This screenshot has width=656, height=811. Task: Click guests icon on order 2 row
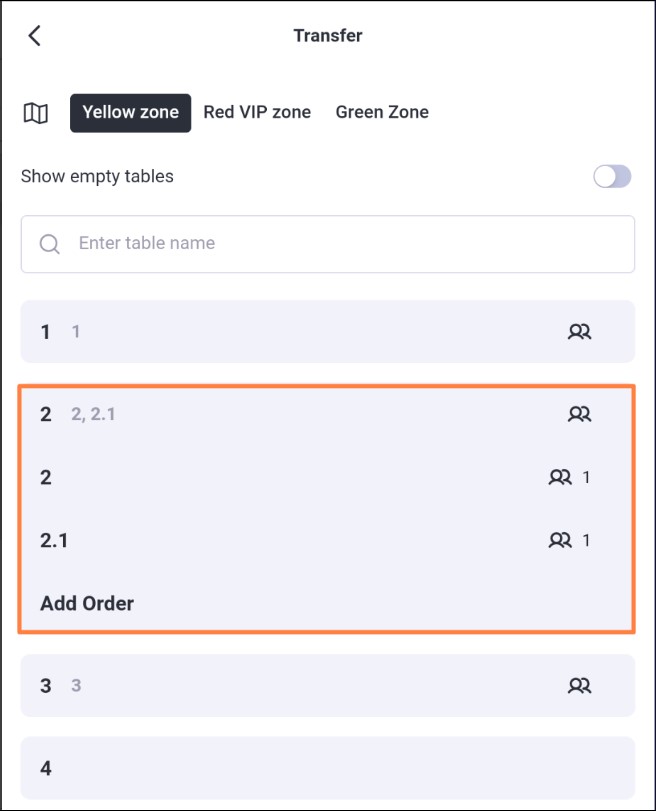[560, 477]
